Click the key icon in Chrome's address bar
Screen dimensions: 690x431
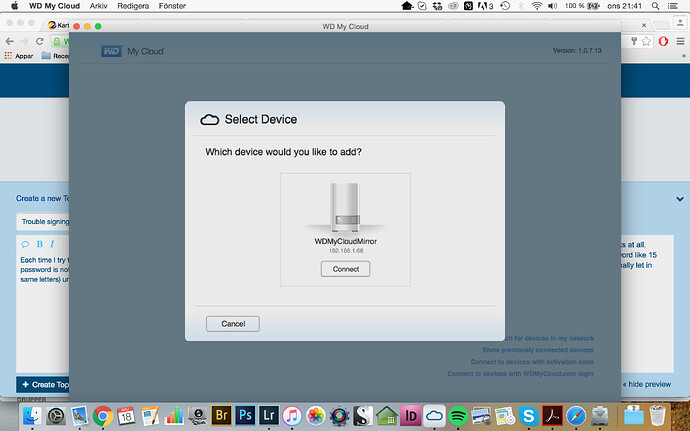pyautogui.click(x=634, y=41)
